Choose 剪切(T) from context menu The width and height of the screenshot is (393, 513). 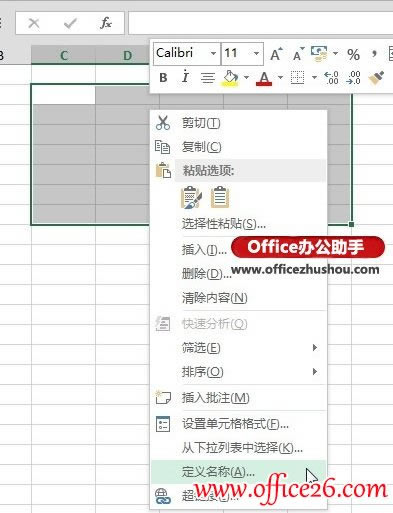coord(238,123)
